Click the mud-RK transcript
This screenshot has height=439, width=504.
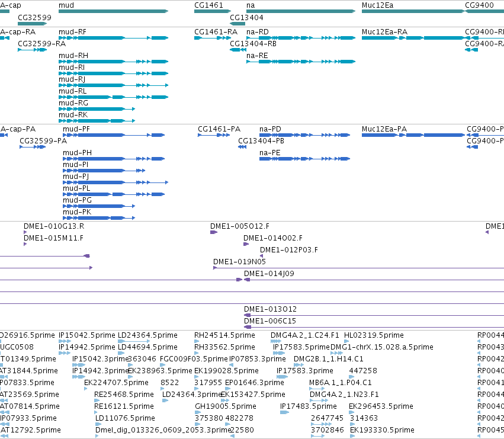tap(97, 121)
